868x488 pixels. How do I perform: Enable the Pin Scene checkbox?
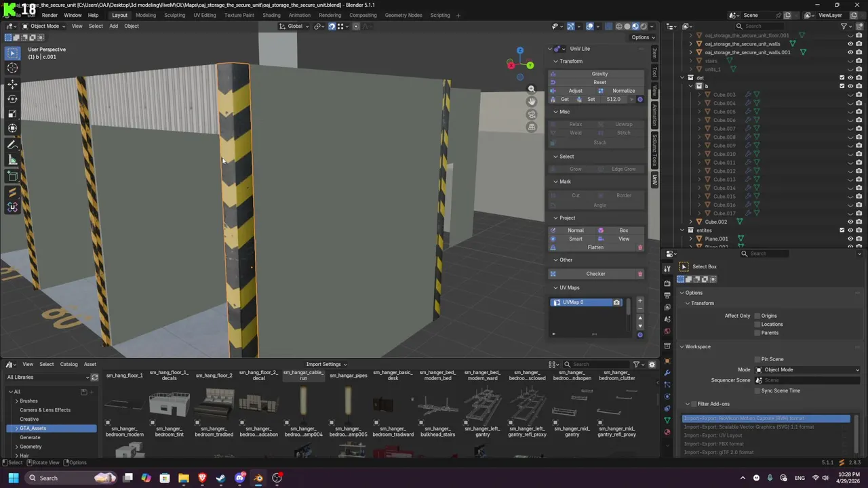point(757,359)
